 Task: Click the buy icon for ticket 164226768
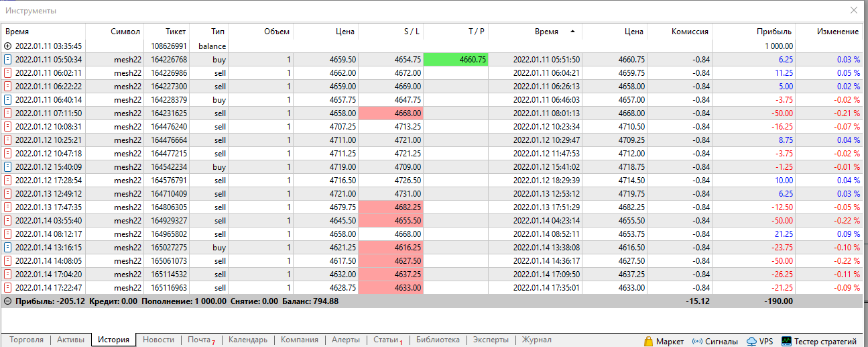8,60
